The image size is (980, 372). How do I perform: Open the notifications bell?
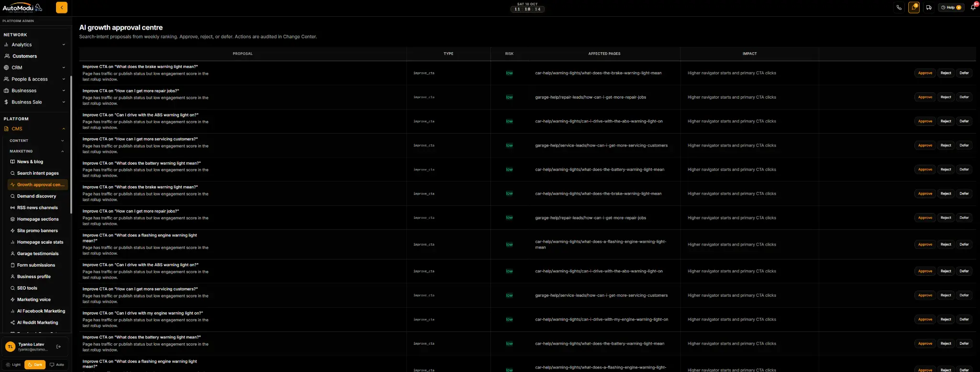973,8
